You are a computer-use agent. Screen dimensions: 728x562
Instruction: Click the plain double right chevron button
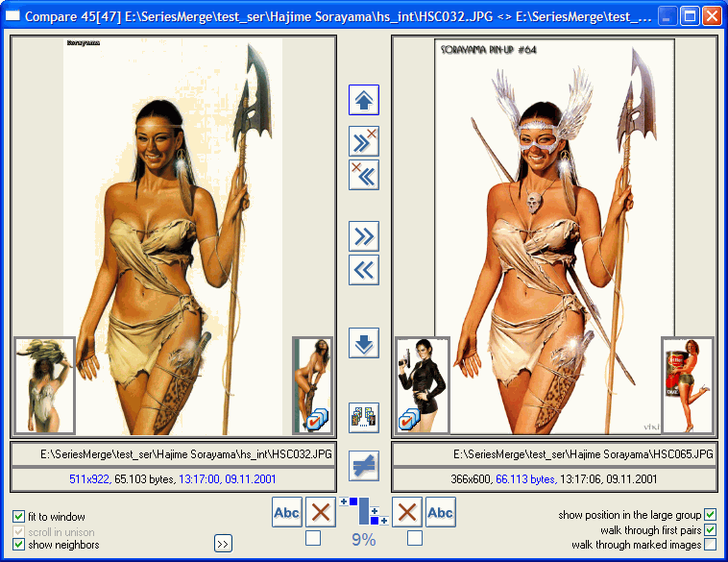[364, 236]
